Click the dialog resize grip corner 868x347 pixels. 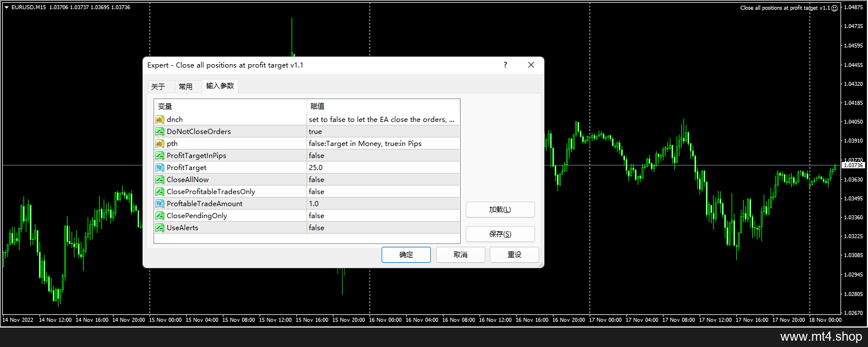point(540,264)
